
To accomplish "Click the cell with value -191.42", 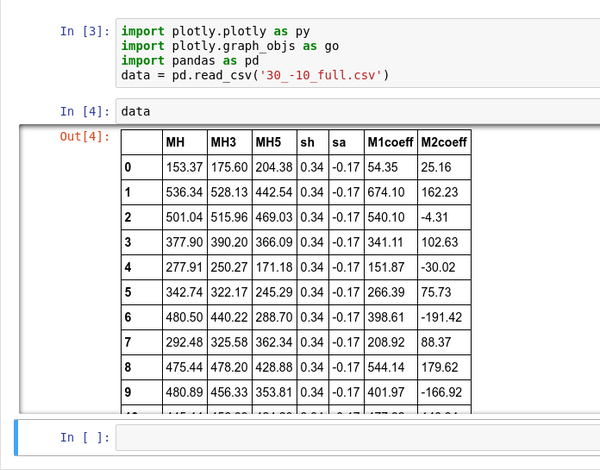I will coord(444,317).
